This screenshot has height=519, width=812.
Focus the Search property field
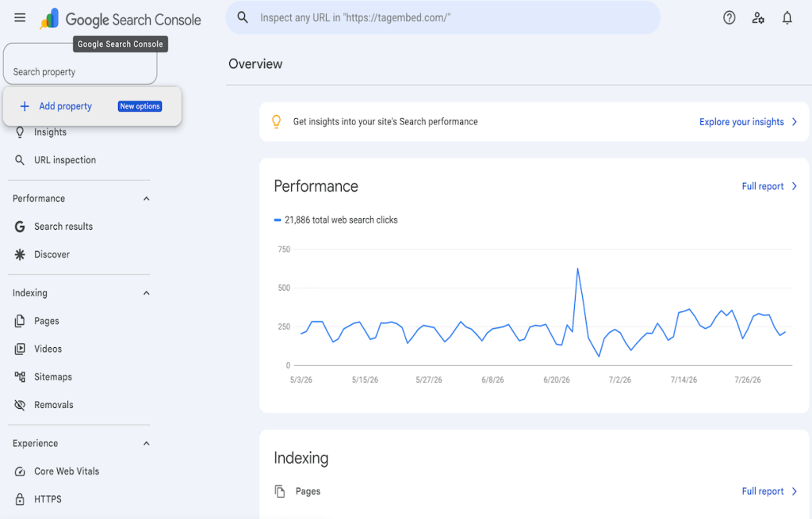click(x=80, y=64)
